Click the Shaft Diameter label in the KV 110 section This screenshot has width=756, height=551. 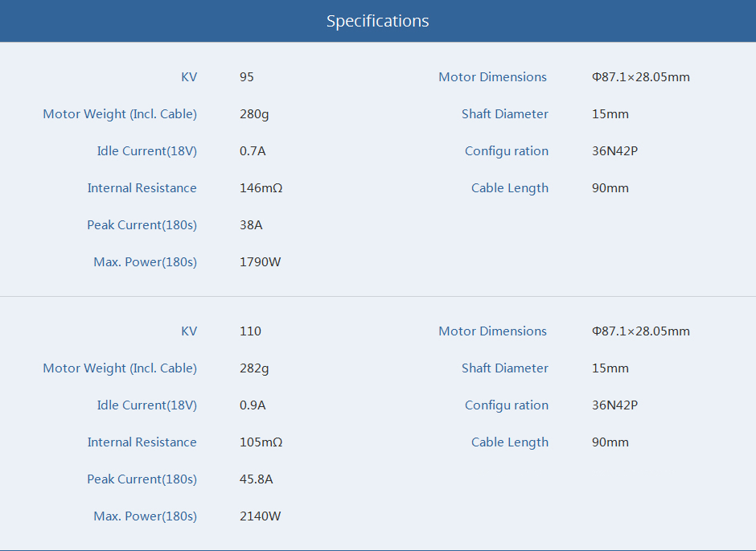coord(504,368)
